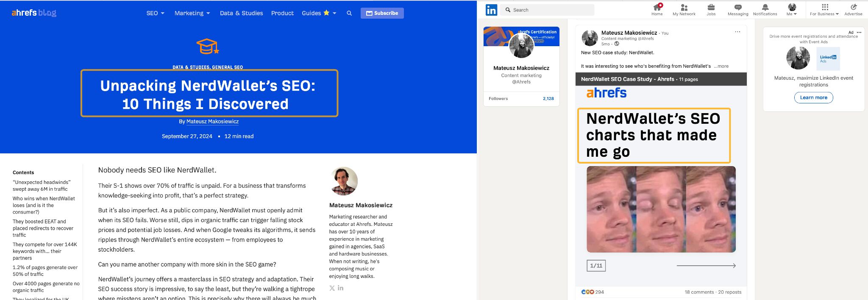Jump to "Unexpected headwinds" contents entry
Image resolution: width=868 pixels, height=300 pixels.
[x=42, y=186]
